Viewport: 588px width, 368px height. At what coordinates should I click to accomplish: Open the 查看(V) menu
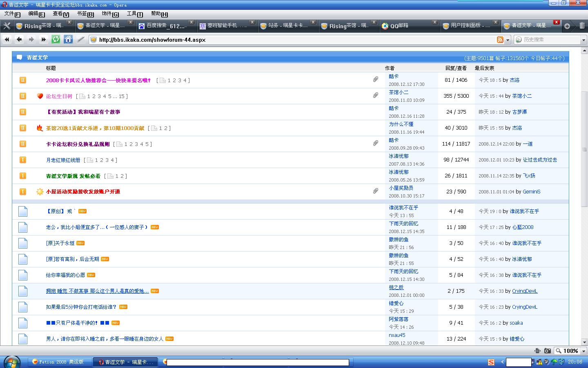click(61, 14)
